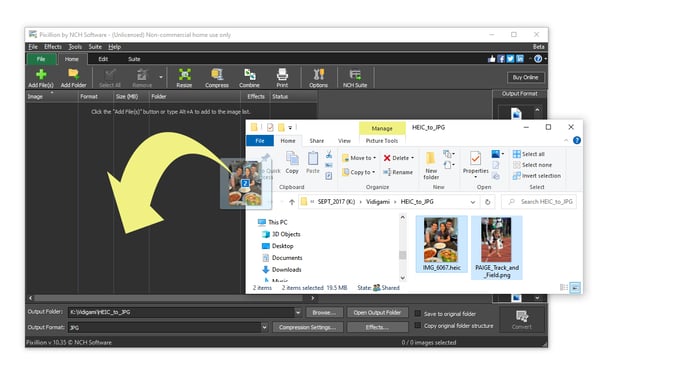Click New folder in Explorer ribbon

431,165
